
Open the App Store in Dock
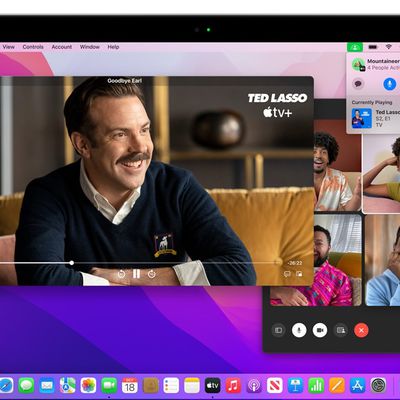click(358, 386)
